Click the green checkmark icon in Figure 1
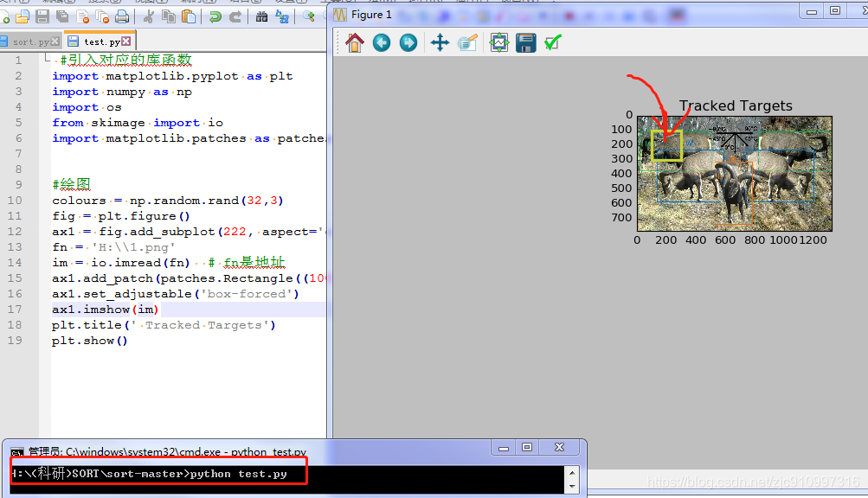This screenshot has width=868, height=498. point(554,41)
